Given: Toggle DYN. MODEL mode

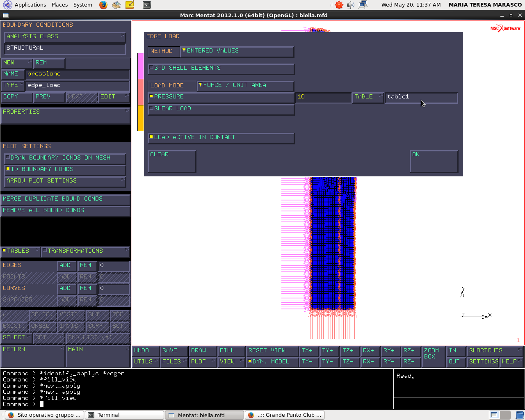Looking at the screenshot, I should [x=272, y=362].
